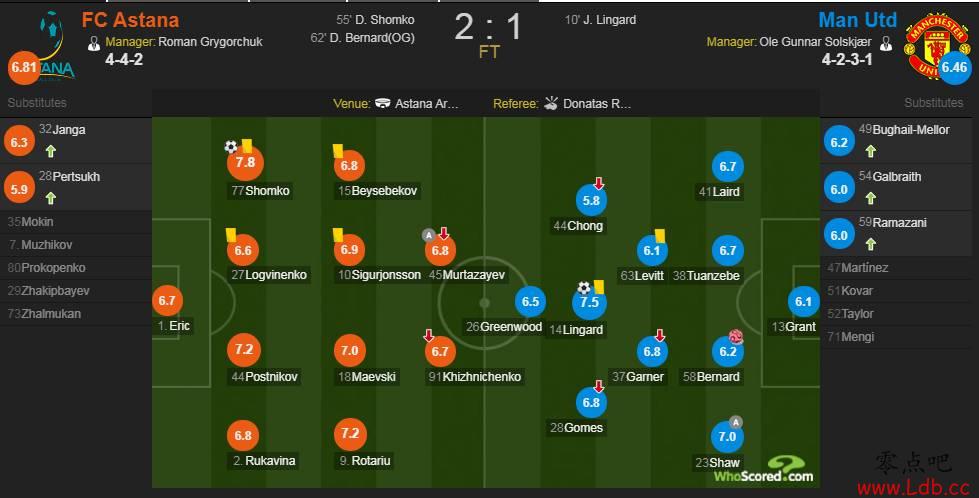979x498 pixels.
Task: Open manager Ole Gunnar Solskjær link
Action: (x=815, y=42)
